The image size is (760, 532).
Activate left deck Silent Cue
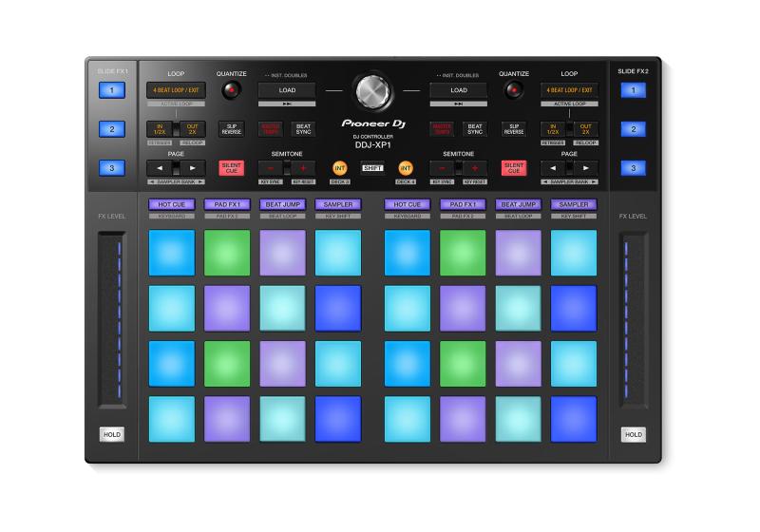[x=231, y=168]
